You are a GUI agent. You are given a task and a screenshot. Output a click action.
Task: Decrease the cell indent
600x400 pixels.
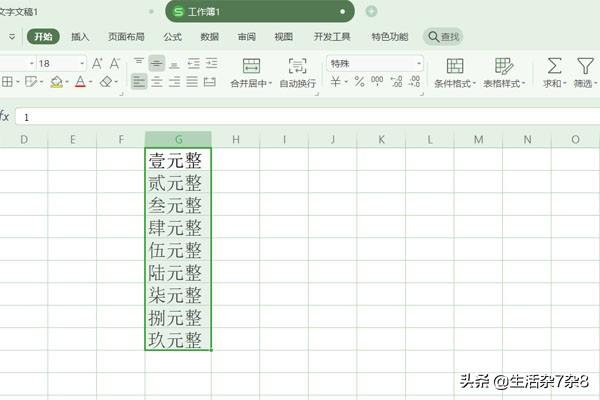(x=193, y=63)
